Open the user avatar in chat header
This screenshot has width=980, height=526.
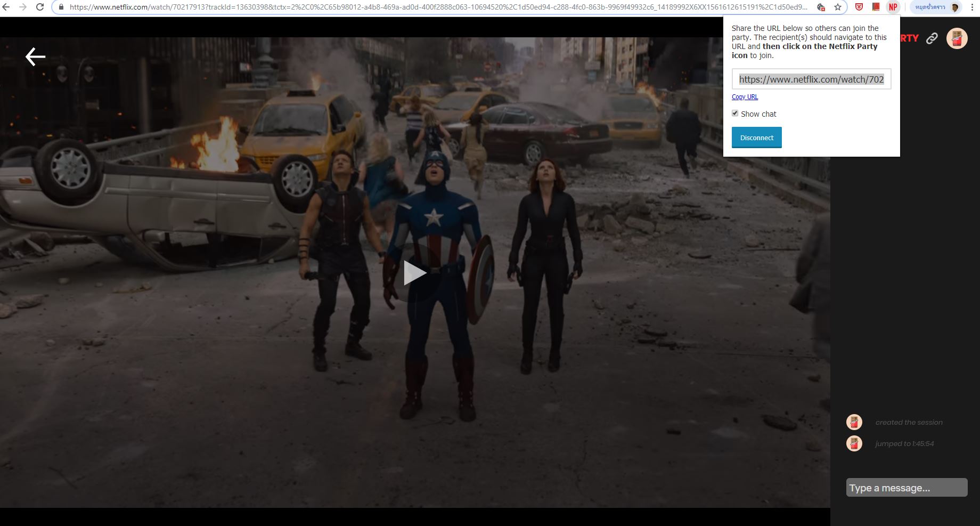(x=957, y=38)
